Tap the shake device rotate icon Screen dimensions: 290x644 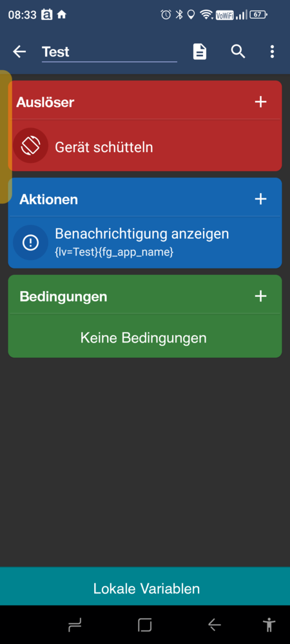click(31, 146)
